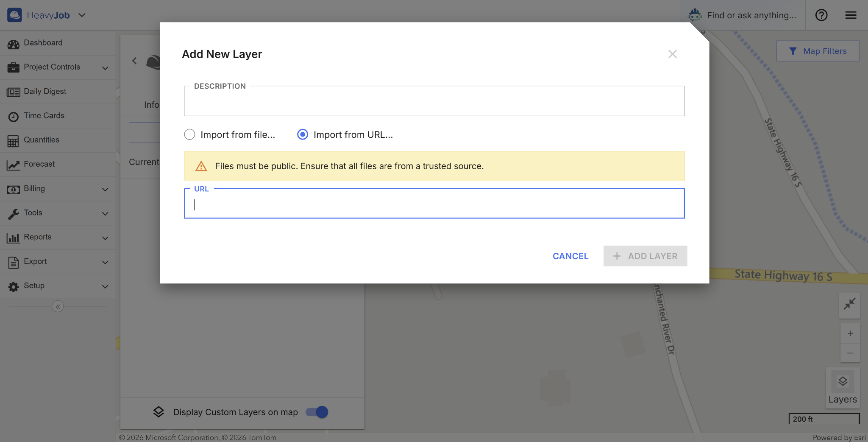The image size is (868, 442).
Task: Click the Export document icon
Action: pos(13,263)
